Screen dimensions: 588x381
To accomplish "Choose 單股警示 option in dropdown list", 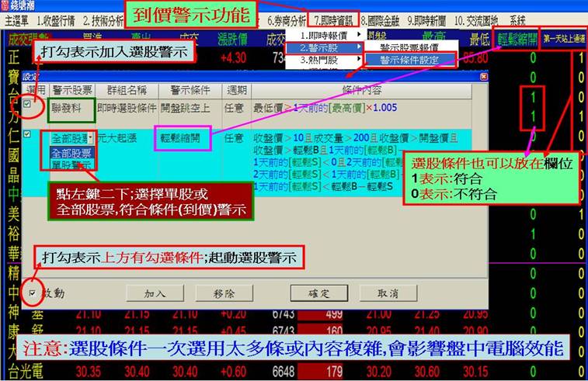I will (x=71, y=164).
